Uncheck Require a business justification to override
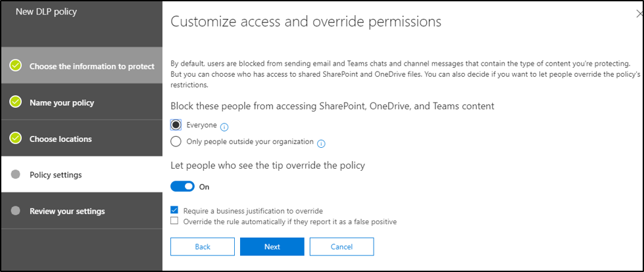Image resolution: width=644 pixels, height=272 pixels. (174, 210)
